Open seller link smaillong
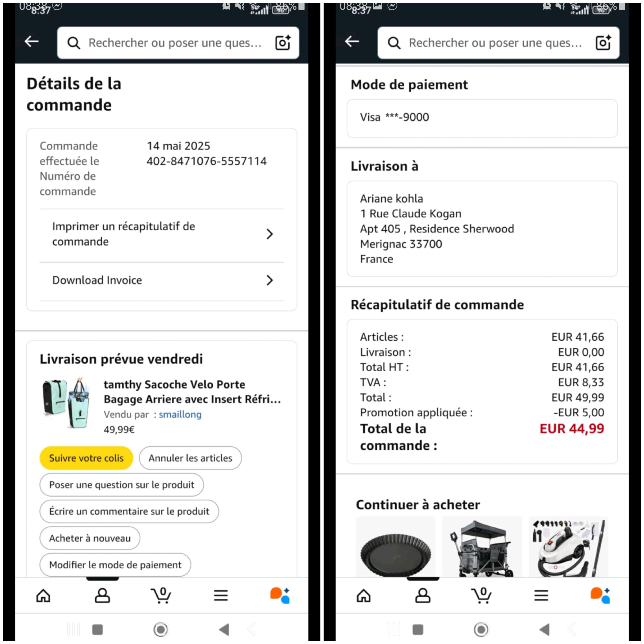 tap(180, 414)
